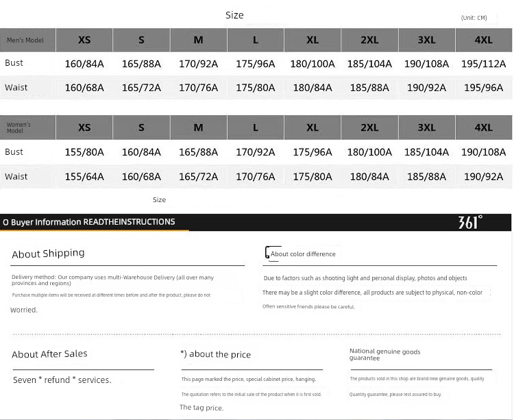Select the Women's Model header cell
The image size is (514, 420).
(x=19, y=127)
